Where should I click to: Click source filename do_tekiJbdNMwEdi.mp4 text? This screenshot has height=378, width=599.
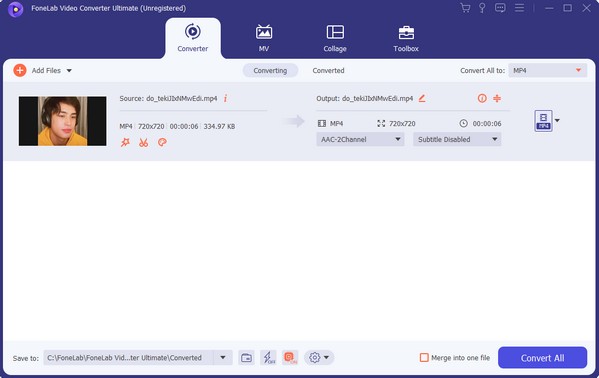181,99
